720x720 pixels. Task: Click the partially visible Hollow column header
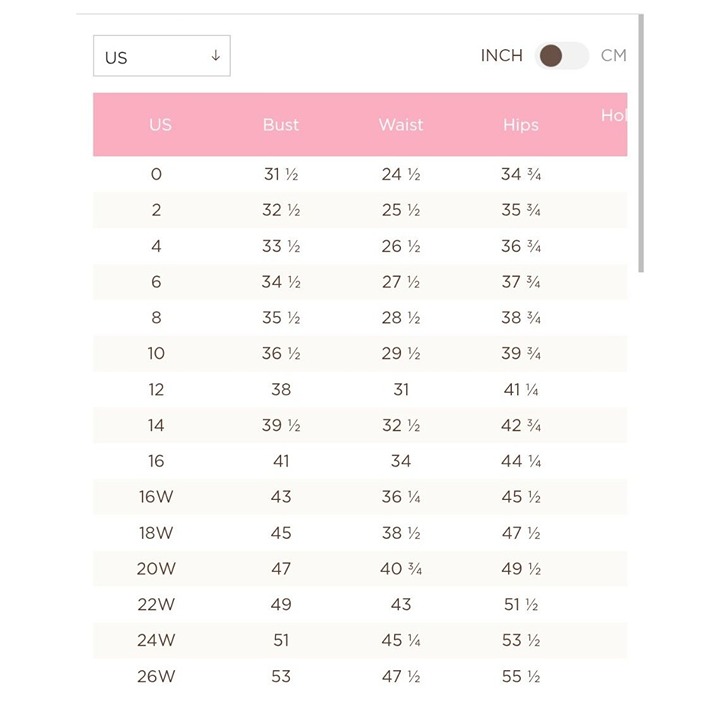(614, 115)
